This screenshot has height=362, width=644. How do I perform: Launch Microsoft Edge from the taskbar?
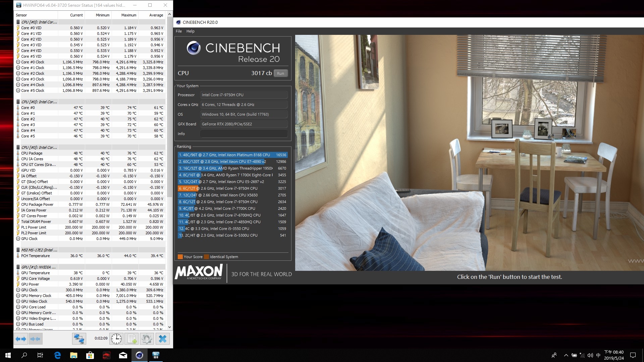57,355
